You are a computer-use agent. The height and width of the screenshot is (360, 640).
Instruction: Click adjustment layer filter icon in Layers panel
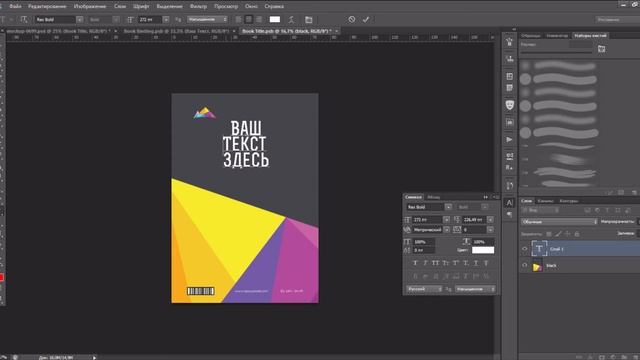click(x=598, y=210)
